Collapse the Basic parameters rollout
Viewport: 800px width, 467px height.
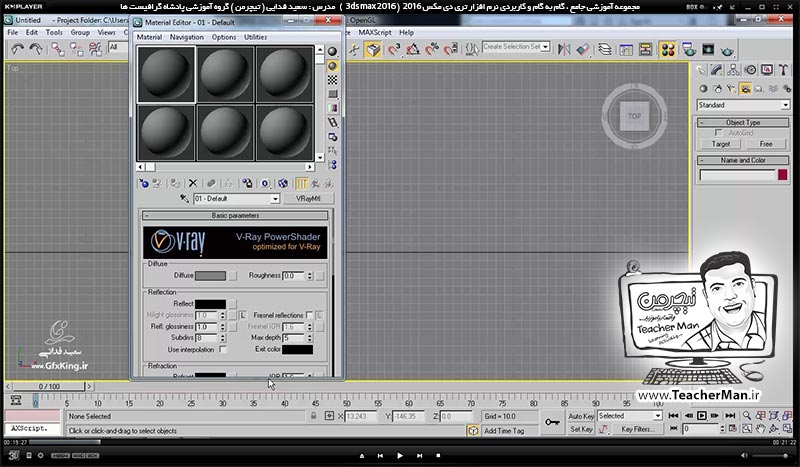click(235, 216)
